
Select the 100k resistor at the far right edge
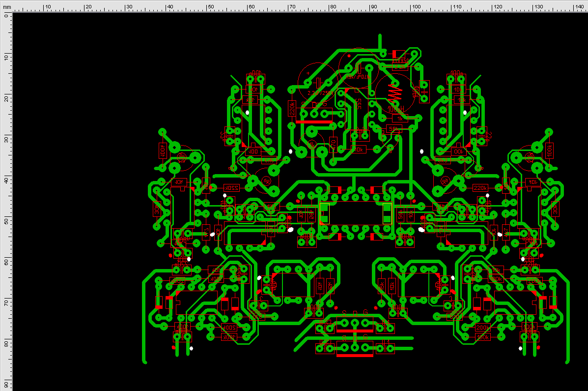point(549,150)
